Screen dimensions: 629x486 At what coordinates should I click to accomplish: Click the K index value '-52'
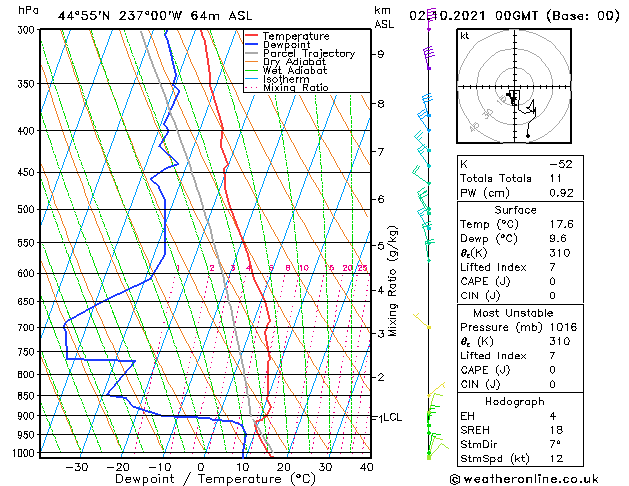point(561,164)
